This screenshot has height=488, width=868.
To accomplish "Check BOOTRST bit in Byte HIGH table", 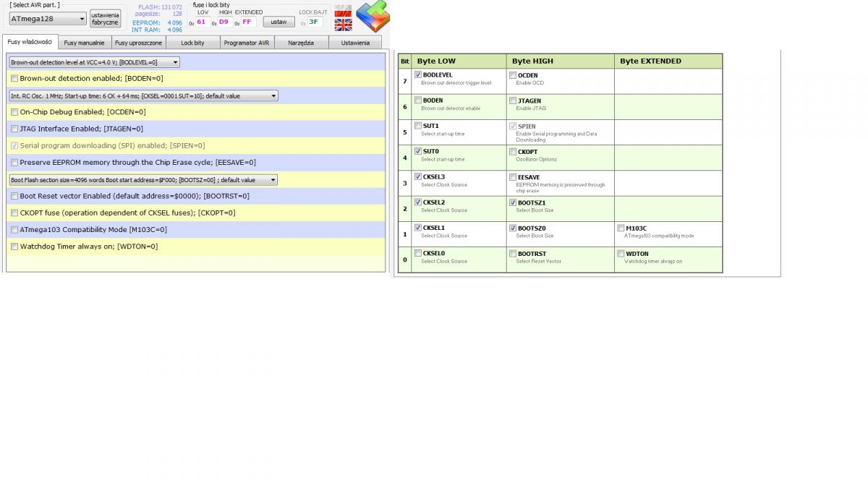I will (x=513, y=254).
